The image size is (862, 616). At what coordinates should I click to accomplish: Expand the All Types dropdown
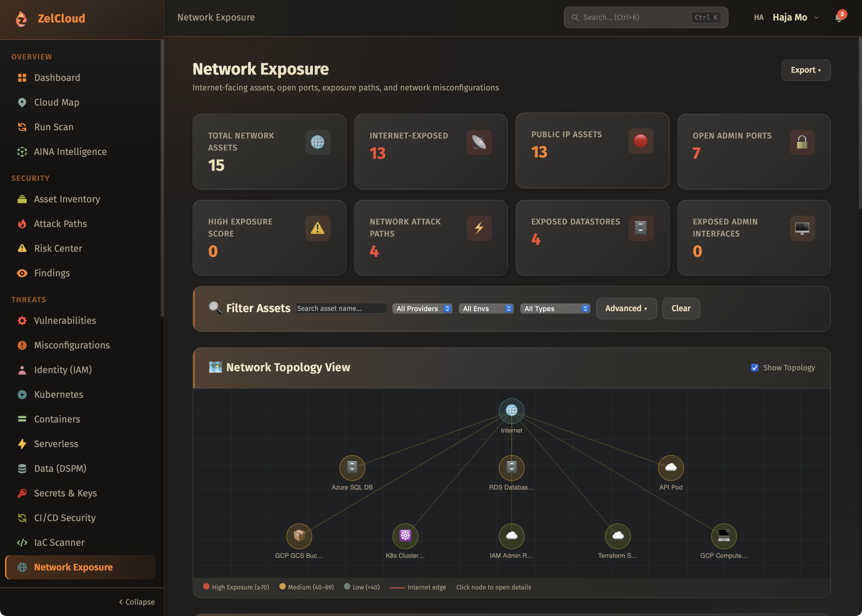click(555, 308)
